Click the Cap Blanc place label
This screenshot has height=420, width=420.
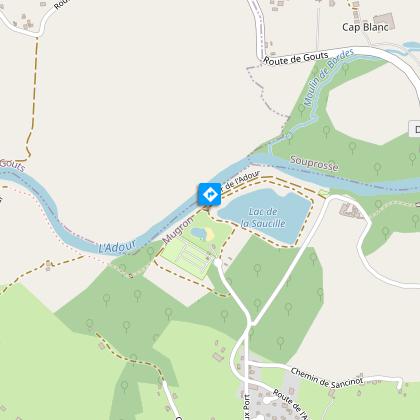[365, 27]
